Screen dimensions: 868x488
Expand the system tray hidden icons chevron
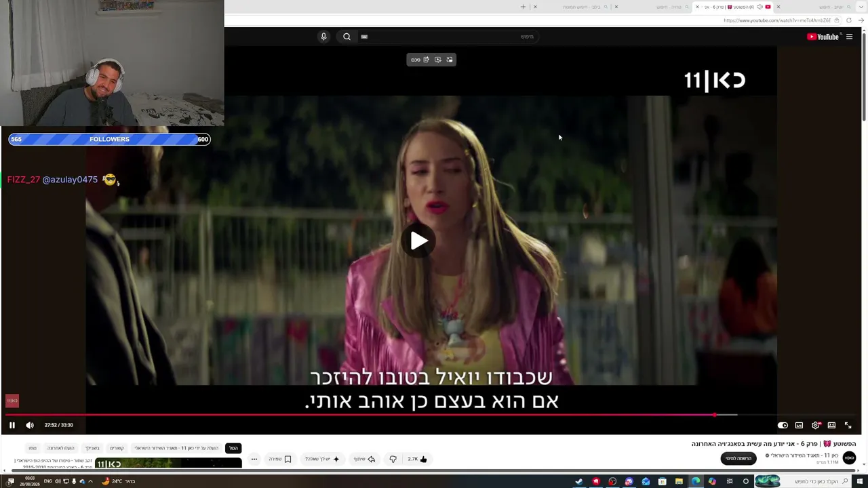90,482
